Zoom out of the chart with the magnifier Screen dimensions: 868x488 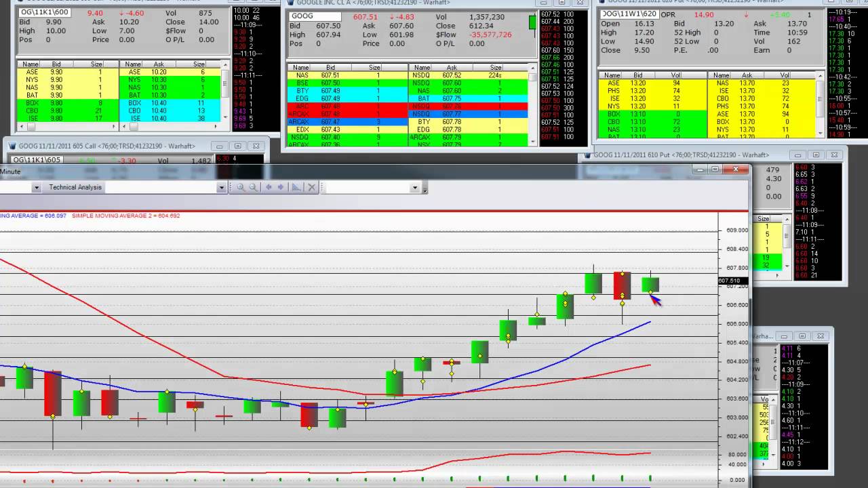click(x=253, y=187)
